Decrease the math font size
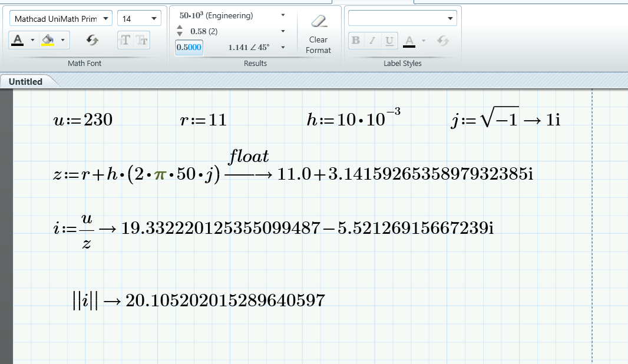The image size is (628, 364). point(143,41)
